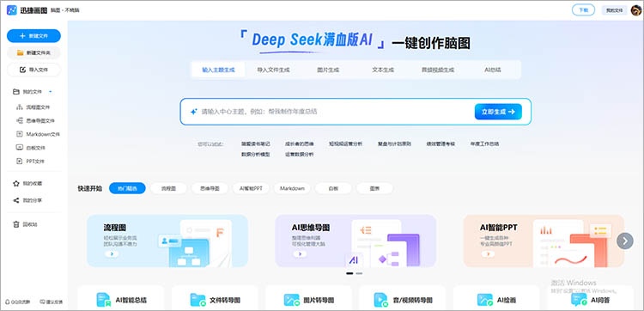Switch to the 文本生成 tab
Viewport: 644px width, 311px height.
383,70
